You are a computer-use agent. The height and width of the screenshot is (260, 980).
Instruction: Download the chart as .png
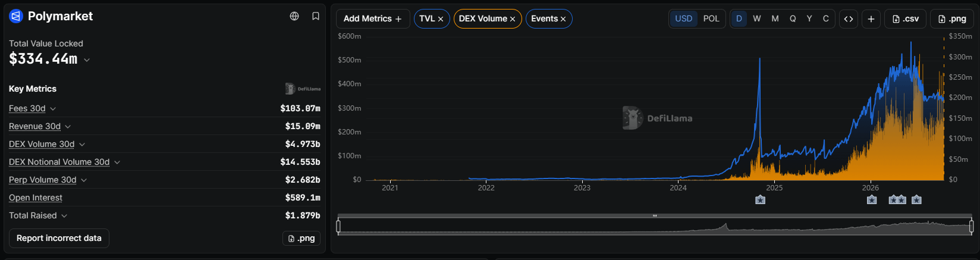[951, 19]
